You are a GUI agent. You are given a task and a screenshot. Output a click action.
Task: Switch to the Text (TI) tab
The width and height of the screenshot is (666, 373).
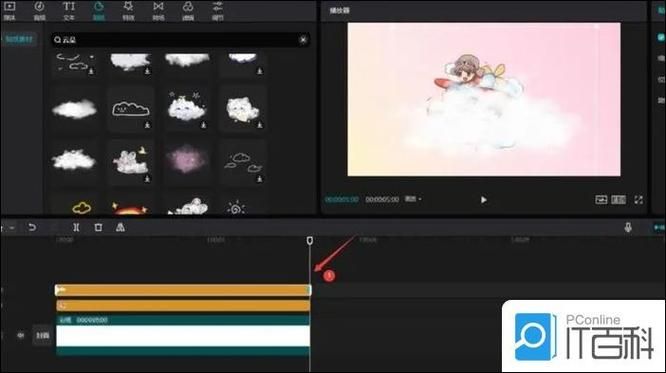[x=69, y=10]
